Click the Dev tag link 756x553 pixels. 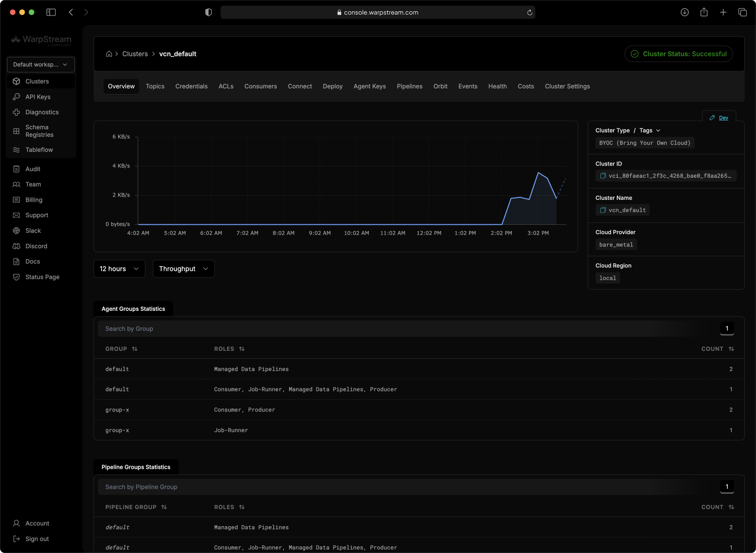724,118
